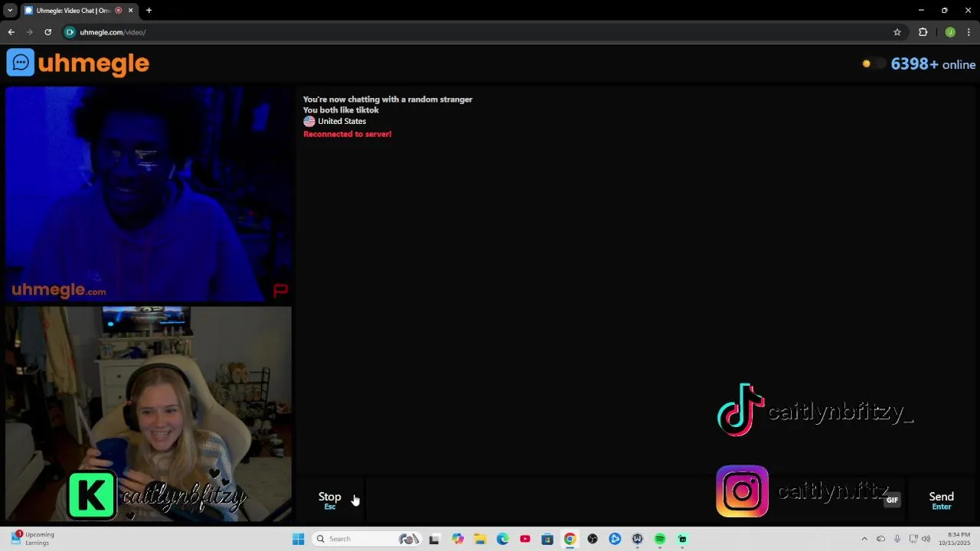Image resolution: width=980 pixels, height=551 pixels.
Task: Open the Chrome profile avatar
Action: [x=950, y=32]
